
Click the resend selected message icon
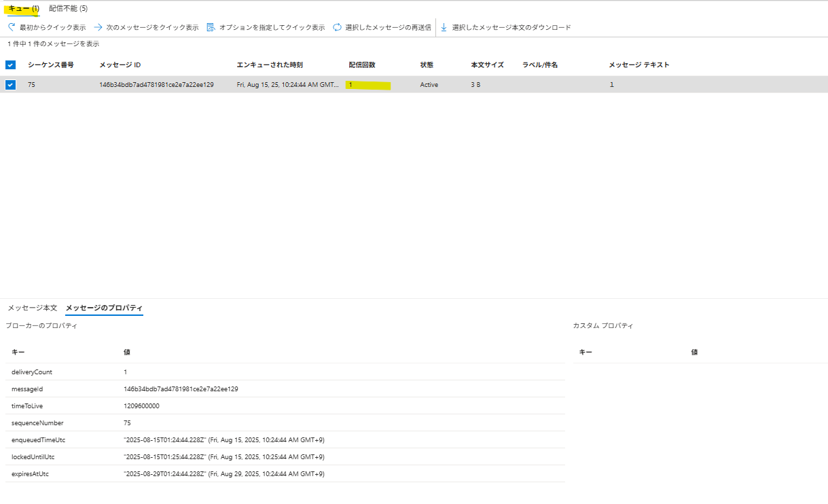tap(338, 27)
